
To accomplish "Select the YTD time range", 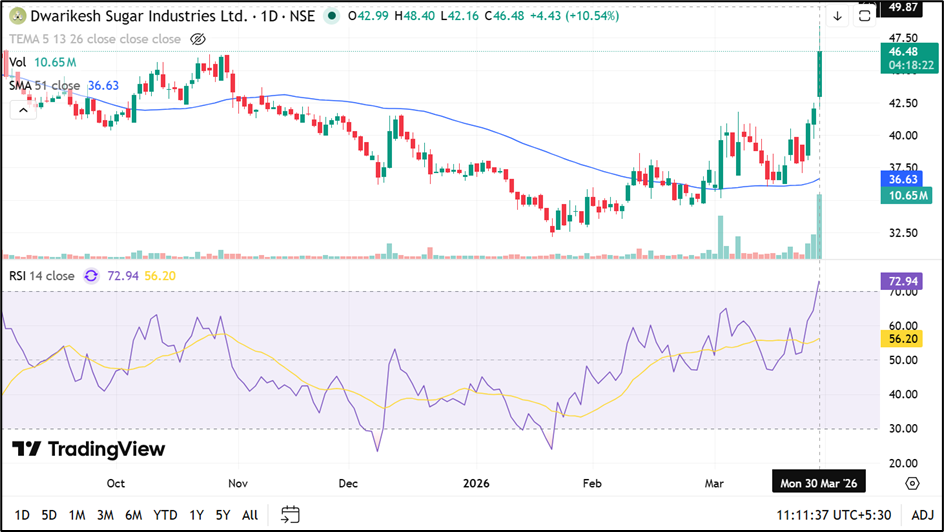I will (x=166, y=515).
